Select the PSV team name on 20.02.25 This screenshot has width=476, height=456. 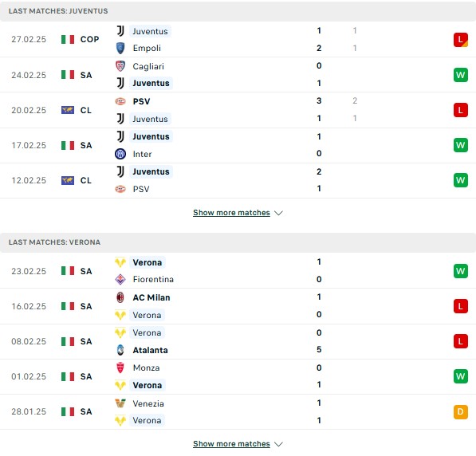point(141,101)
